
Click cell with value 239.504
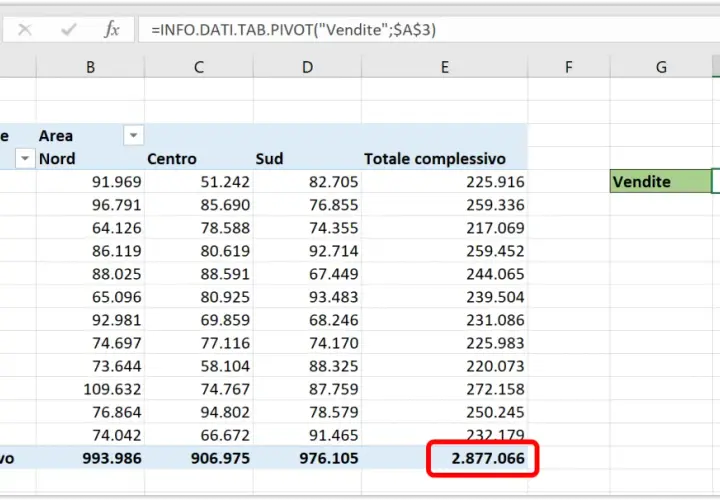(x=444, y=297)
